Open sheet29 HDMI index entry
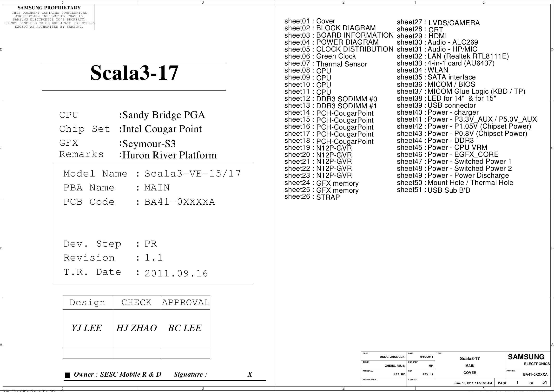The image size is (554, 392). pos(422,36)
